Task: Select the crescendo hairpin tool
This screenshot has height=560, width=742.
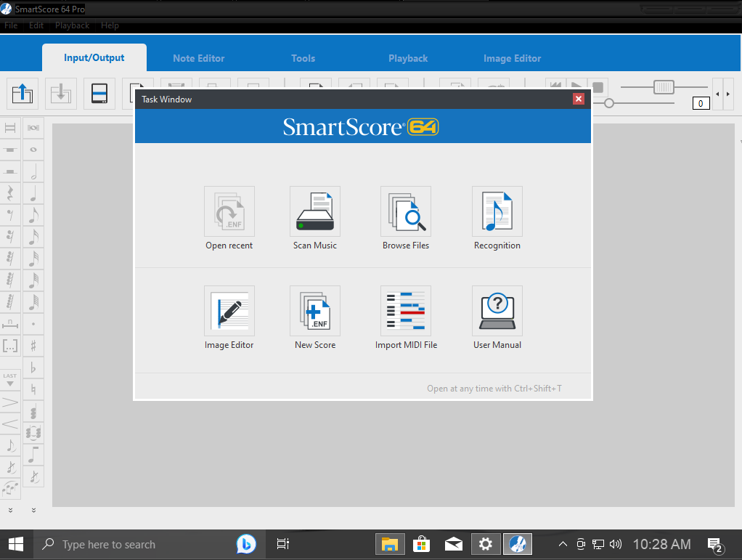Action: (10, 424)
